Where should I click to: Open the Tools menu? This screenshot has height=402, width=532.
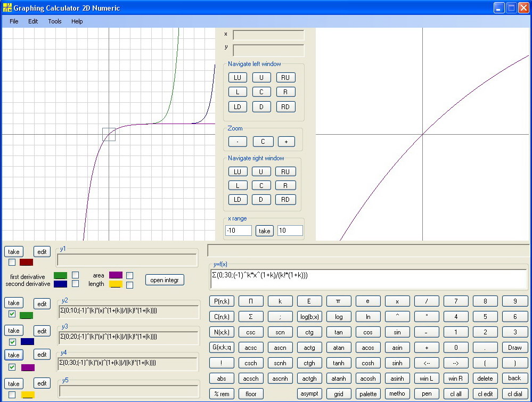(x=55, y=21)
